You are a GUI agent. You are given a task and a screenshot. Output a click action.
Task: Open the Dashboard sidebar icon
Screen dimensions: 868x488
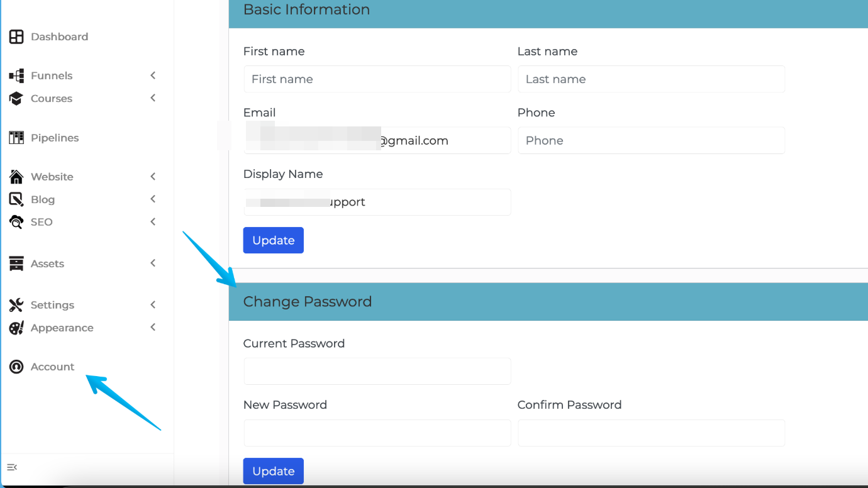(x=16, y=36)
